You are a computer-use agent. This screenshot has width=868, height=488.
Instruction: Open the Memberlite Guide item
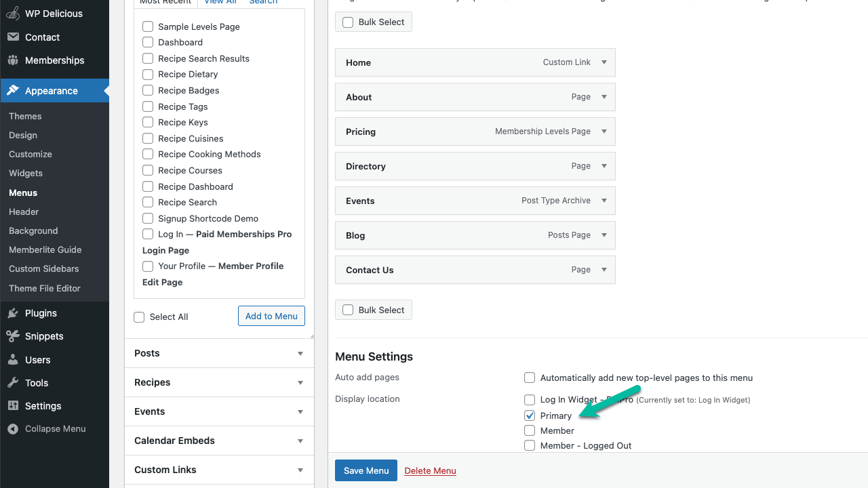45,249
